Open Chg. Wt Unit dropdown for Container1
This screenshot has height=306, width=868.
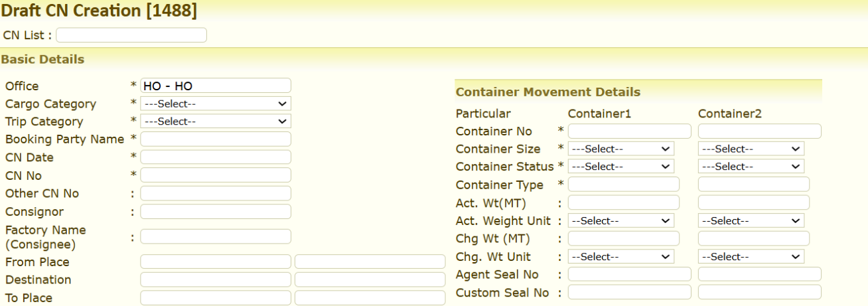620,256
